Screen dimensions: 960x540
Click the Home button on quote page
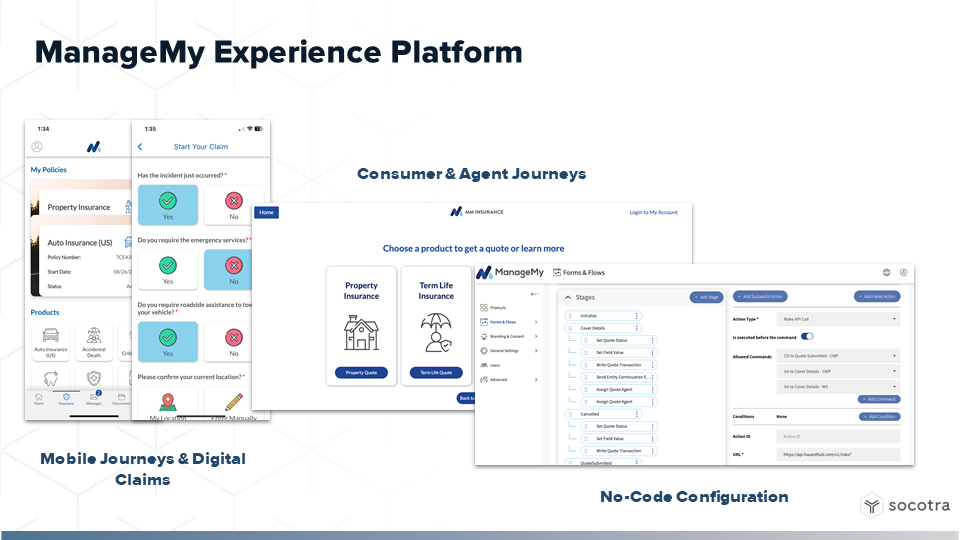266,212
